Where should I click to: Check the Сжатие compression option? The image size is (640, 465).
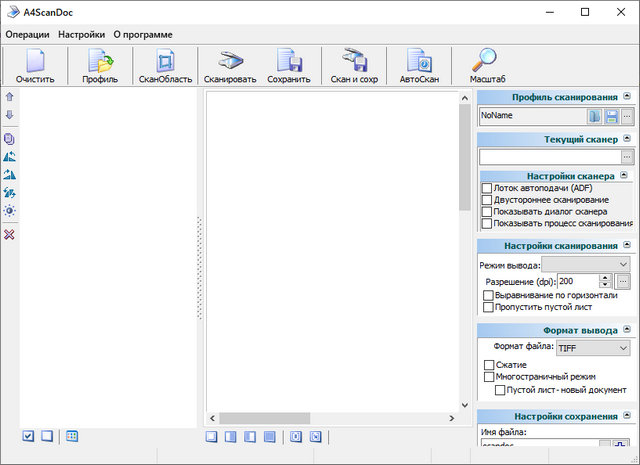coord(489,365)
